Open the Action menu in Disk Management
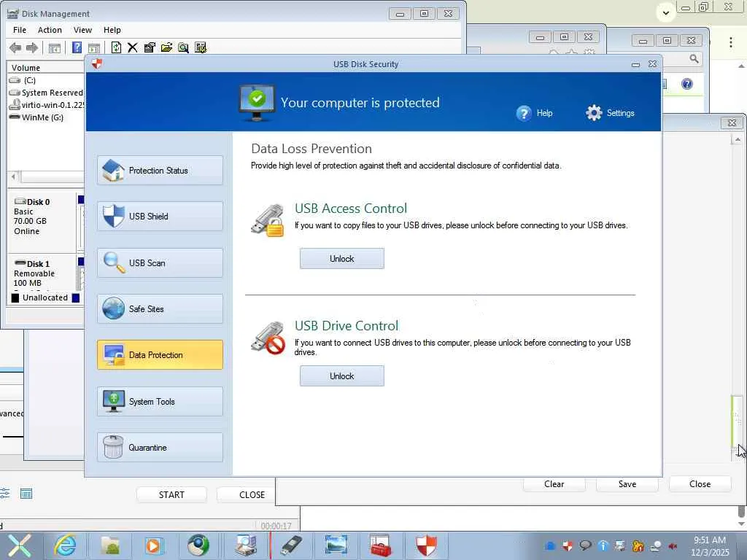This screenshot has width=747, height=560. tap(50, 30)
